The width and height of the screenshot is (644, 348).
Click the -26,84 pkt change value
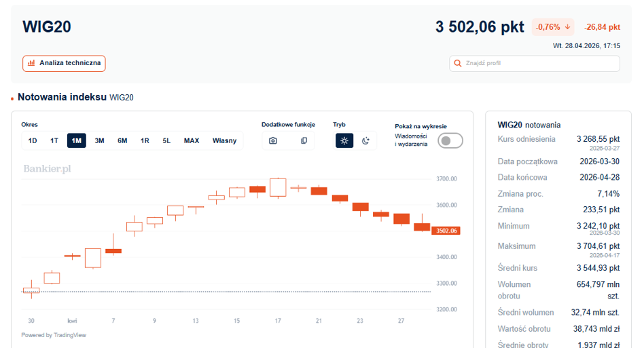pos(602,27)
